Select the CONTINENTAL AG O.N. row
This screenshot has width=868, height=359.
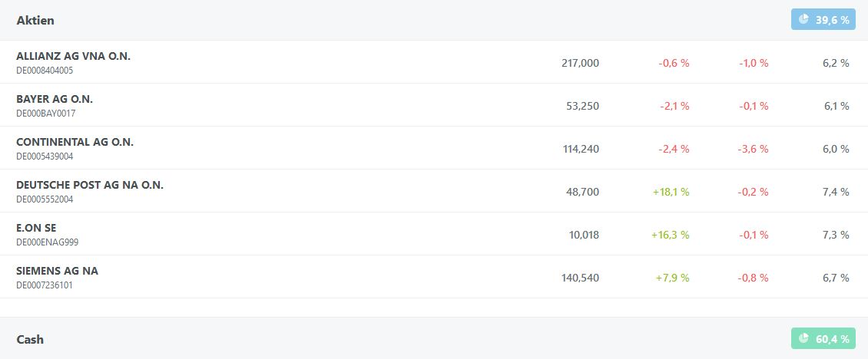click(x=75, y=142)
